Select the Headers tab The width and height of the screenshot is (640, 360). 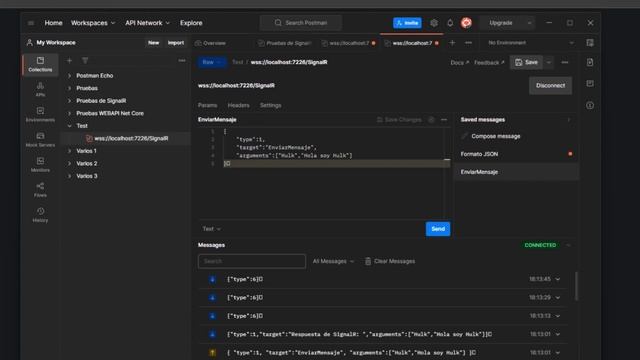(238, 105)
